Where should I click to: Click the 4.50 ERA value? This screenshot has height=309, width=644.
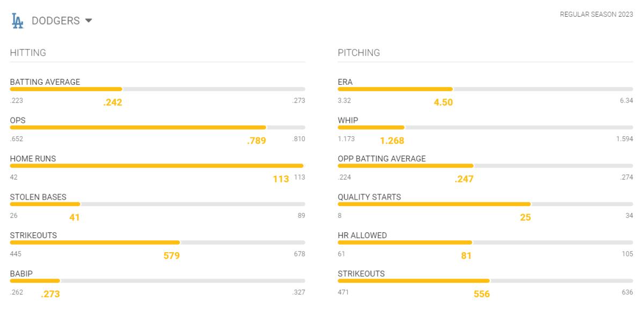[443, 102]
